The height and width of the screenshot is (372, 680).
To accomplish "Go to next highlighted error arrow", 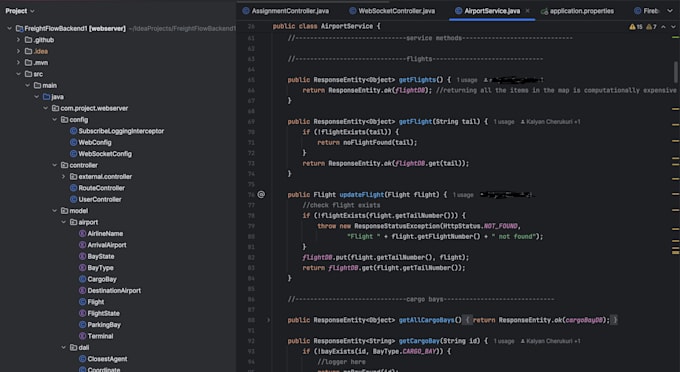I will pos(673,27).
